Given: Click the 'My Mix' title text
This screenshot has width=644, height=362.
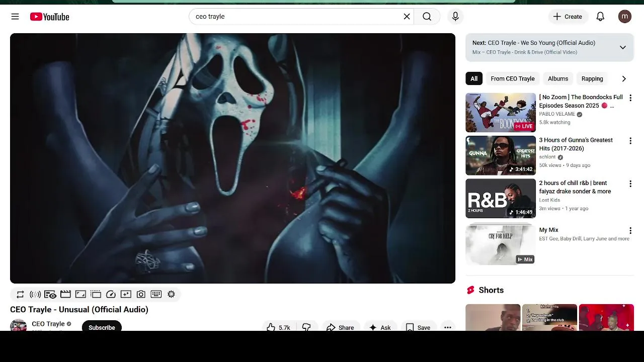Looking at the screenshot, I should pyautogui.click(x=548, y=230).
